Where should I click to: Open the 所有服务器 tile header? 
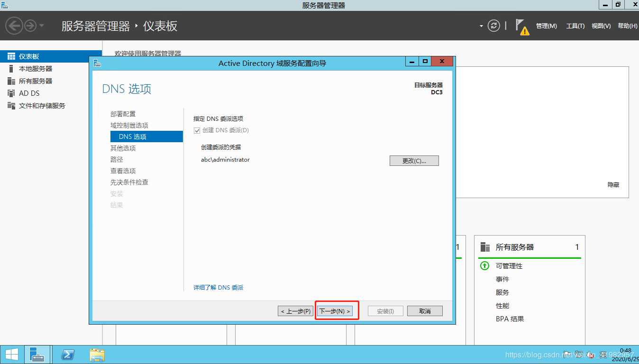514,247
